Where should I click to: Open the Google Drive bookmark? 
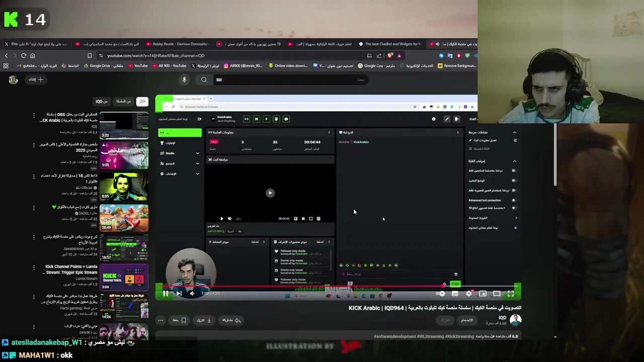103,65
